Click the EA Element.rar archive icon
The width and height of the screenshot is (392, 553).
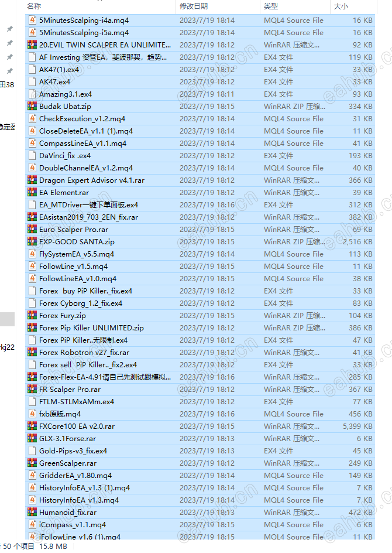coord(32,193)
